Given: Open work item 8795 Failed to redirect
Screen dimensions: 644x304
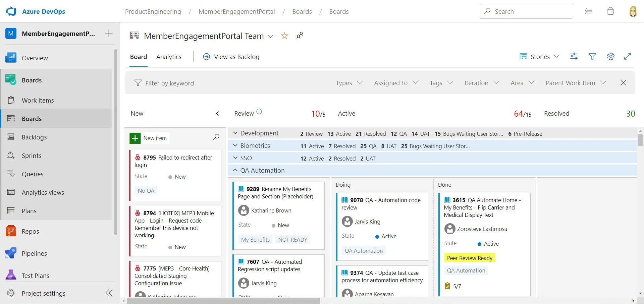Looking at the screenshot, I should coord(173,161).
